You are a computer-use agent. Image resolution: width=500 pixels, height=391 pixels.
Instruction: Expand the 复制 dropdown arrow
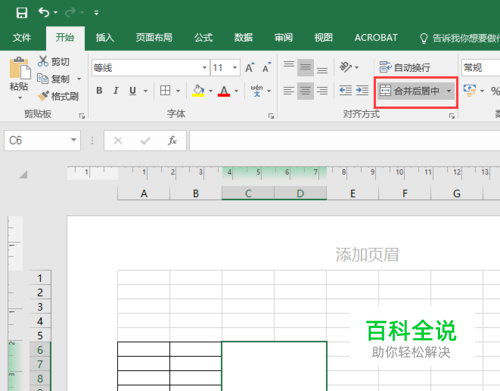pos(79,79)
